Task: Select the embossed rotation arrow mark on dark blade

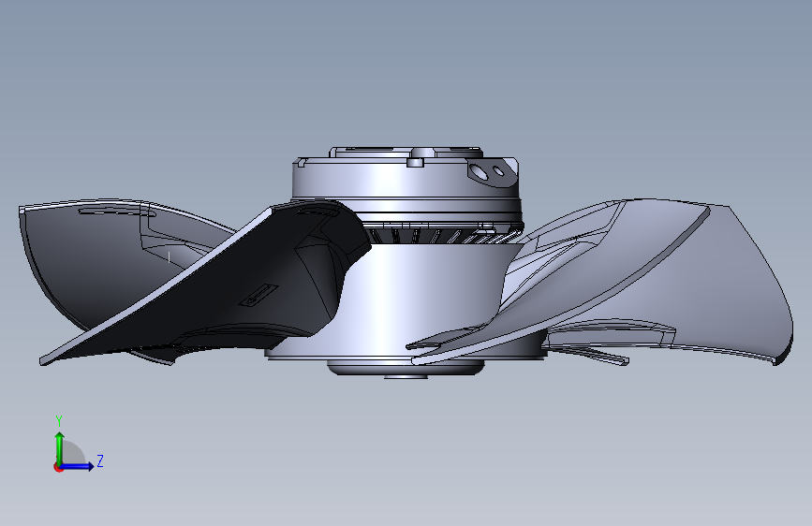Action: point(260,295)
